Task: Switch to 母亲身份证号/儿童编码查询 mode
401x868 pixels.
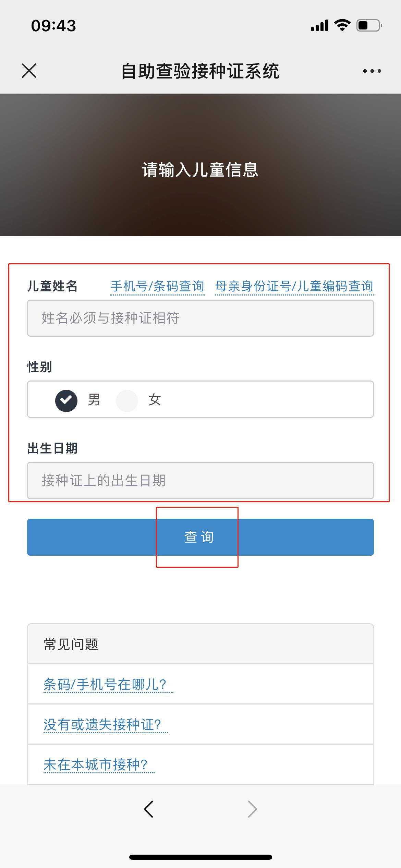Action: (x=294, y=286)
